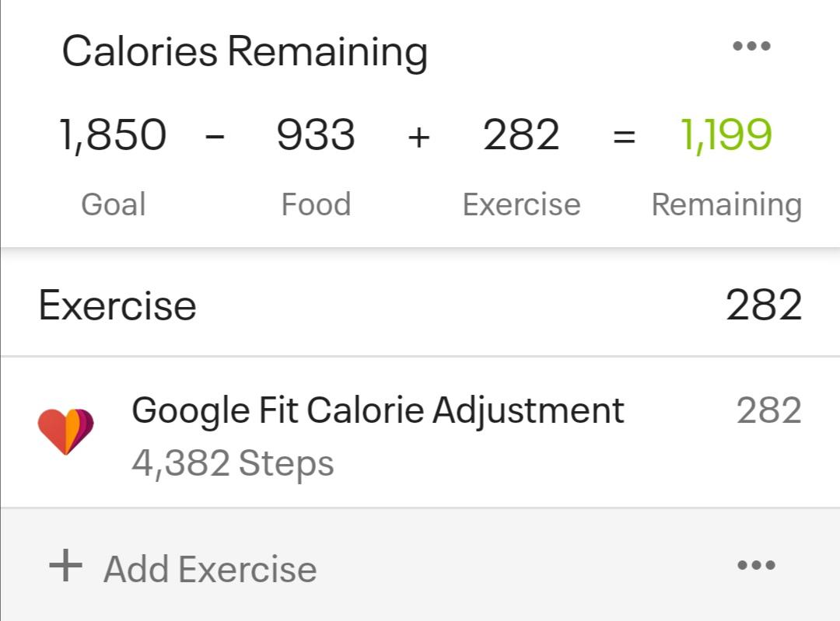Click the Calories Remaining title
The image size is (840, 621).
pyautogui.click(x=246, y=51)
